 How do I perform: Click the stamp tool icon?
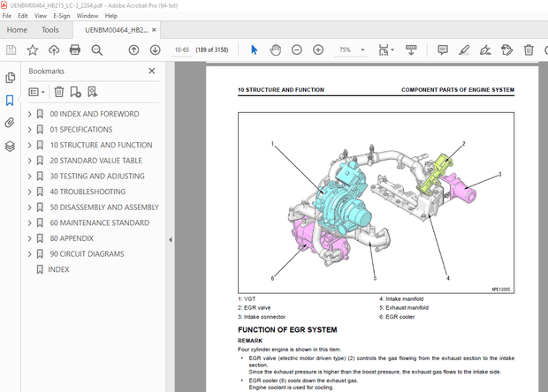coord(506,50)
